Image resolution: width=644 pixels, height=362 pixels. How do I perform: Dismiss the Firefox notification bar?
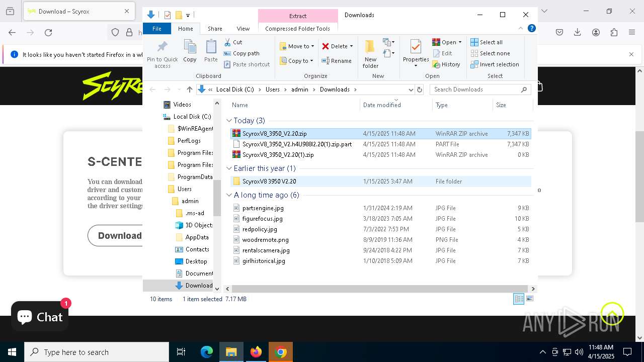click(x=631, y=54)
